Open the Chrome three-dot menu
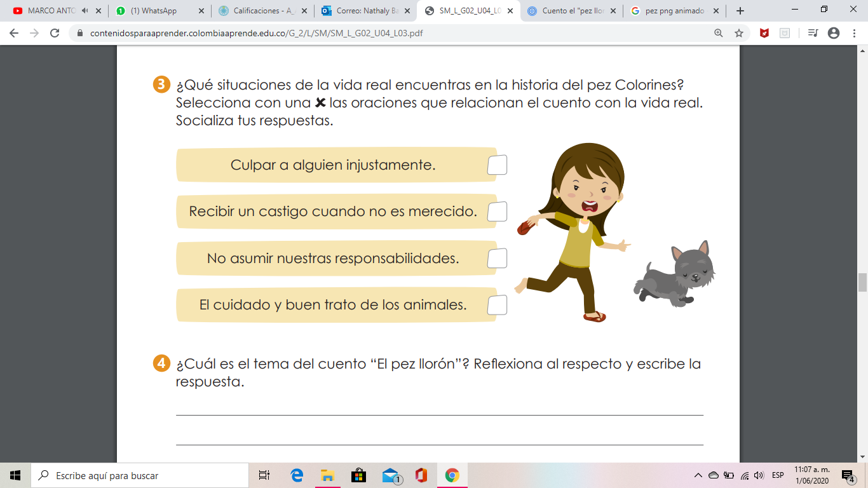868x488 pixels. [854, 33]
